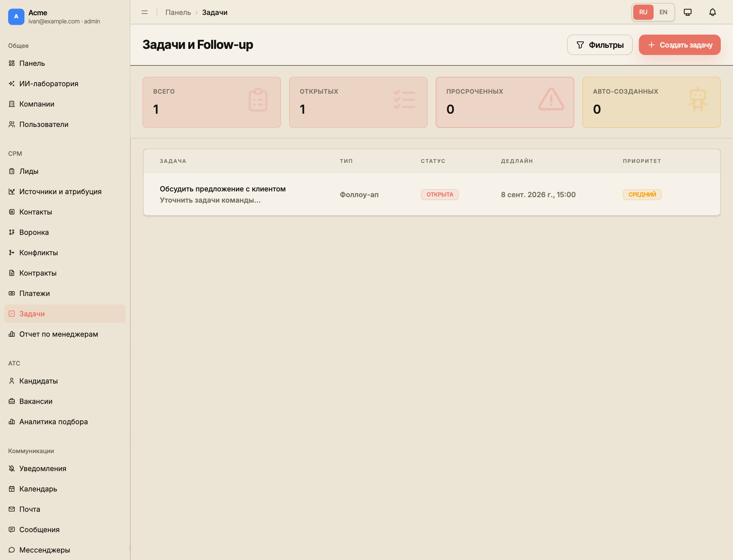
Task: Open Контракты page
Action: [65, 273]
